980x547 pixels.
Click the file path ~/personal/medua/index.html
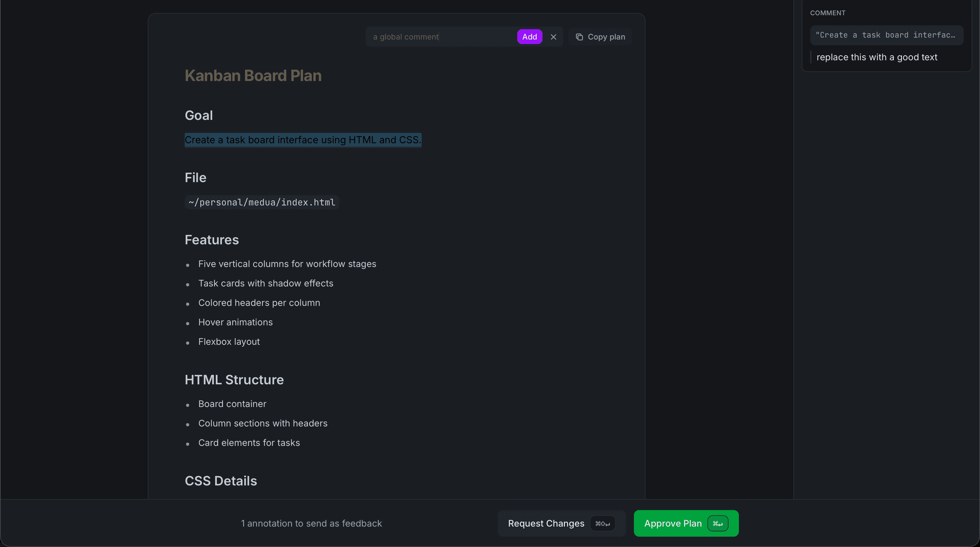[x=261, y=202]
